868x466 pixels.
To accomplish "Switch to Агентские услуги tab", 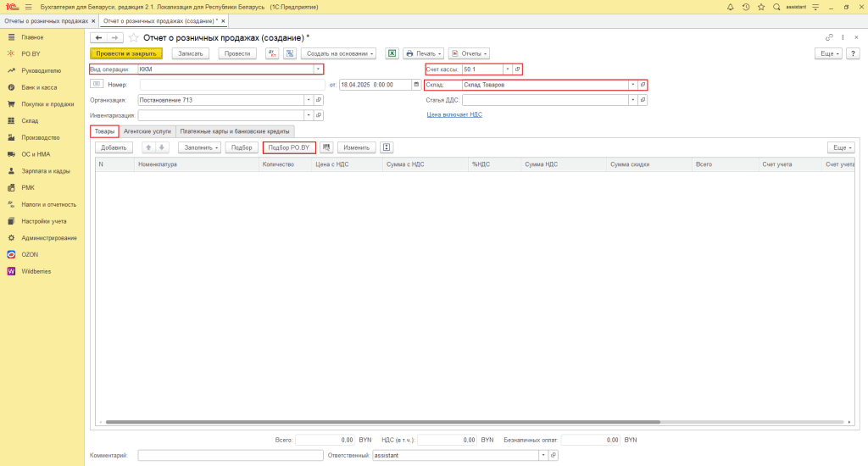I will (147, 131).
